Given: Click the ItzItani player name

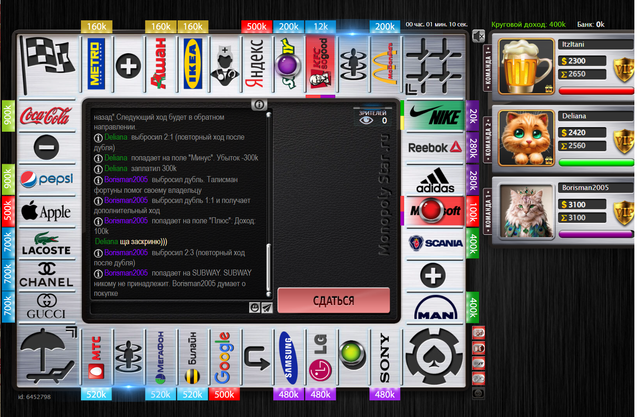Looking at the screenshot, I should click(573, 44).
